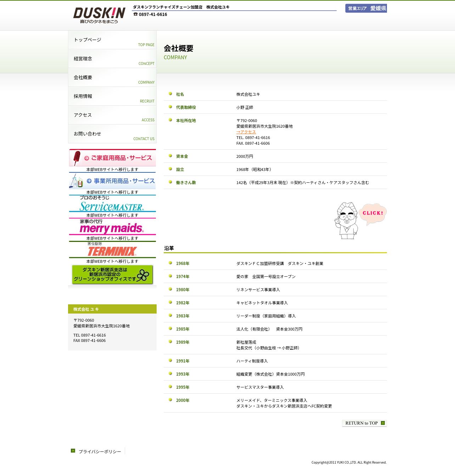
Task: Go to アクセス ACCESS menu item
Action: [x=112, y=115]
